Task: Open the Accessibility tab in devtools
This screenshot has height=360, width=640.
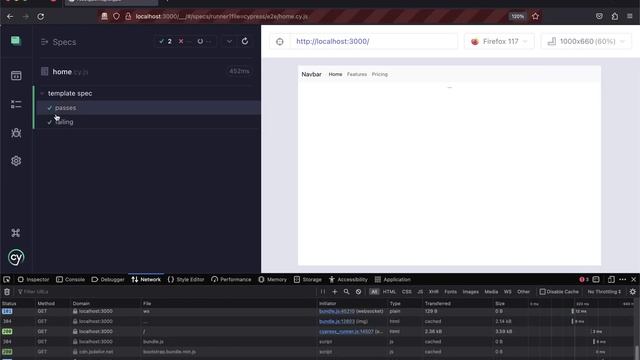Action: click(348, 280)
